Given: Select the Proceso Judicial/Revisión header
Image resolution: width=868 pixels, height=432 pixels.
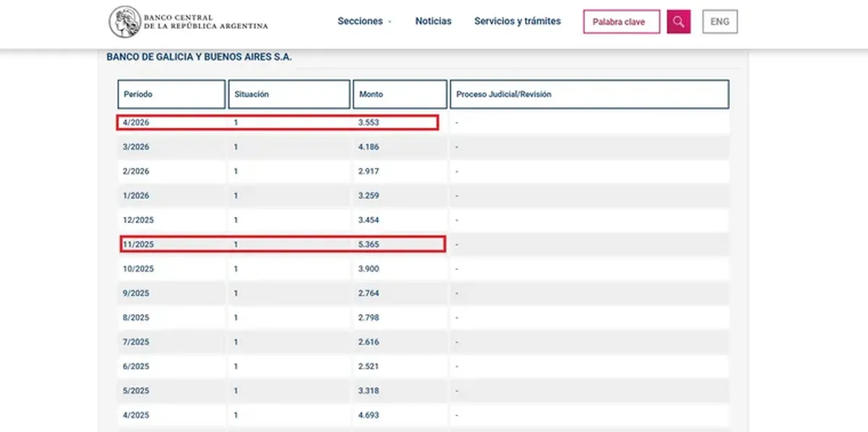Looking at the screenshot, I should (590, 94).
